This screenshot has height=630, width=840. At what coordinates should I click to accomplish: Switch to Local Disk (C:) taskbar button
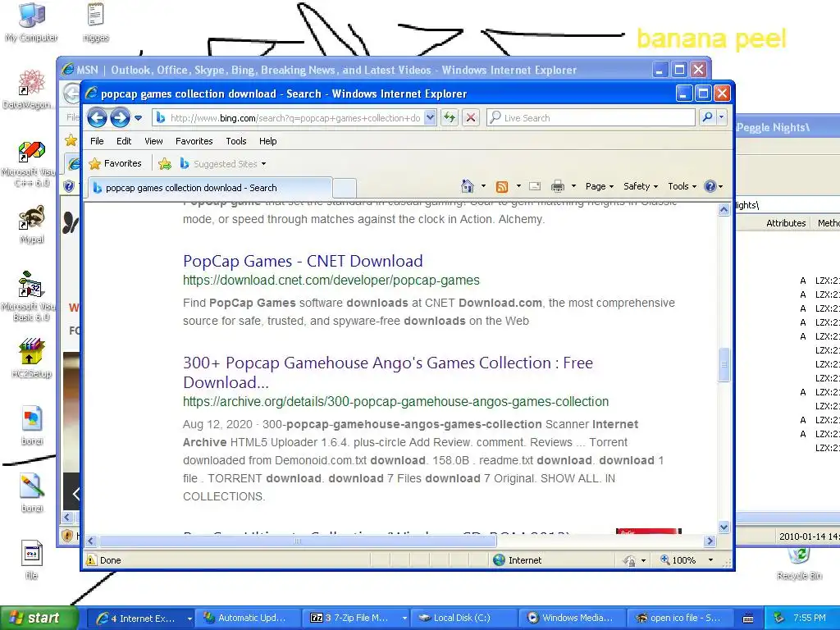(x=464, y=619)
